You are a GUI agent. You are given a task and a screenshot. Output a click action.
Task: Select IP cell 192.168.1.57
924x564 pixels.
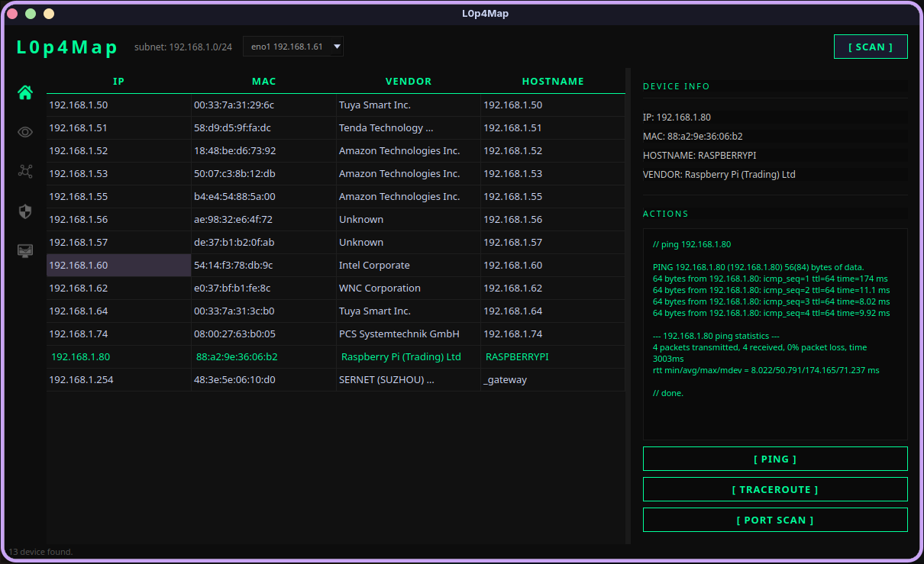[x=118, y=243]
